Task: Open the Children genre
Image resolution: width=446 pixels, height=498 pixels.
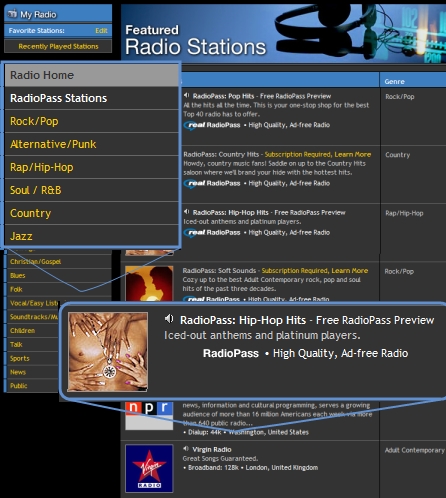Action: tap(22, 331)
